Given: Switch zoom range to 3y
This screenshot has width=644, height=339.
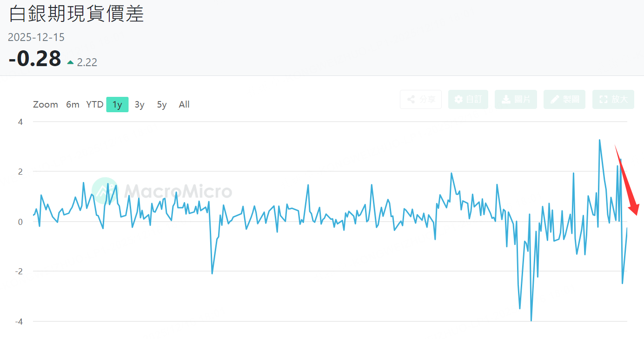Looking at the screenshot, I should [x=139, y=105].
